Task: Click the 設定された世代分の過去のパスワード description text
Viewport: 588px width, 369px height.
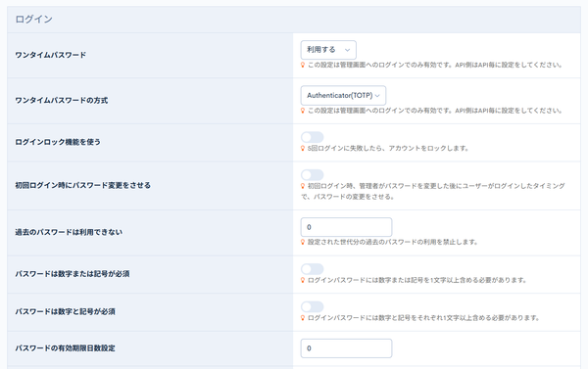Action: pos(393,242)
